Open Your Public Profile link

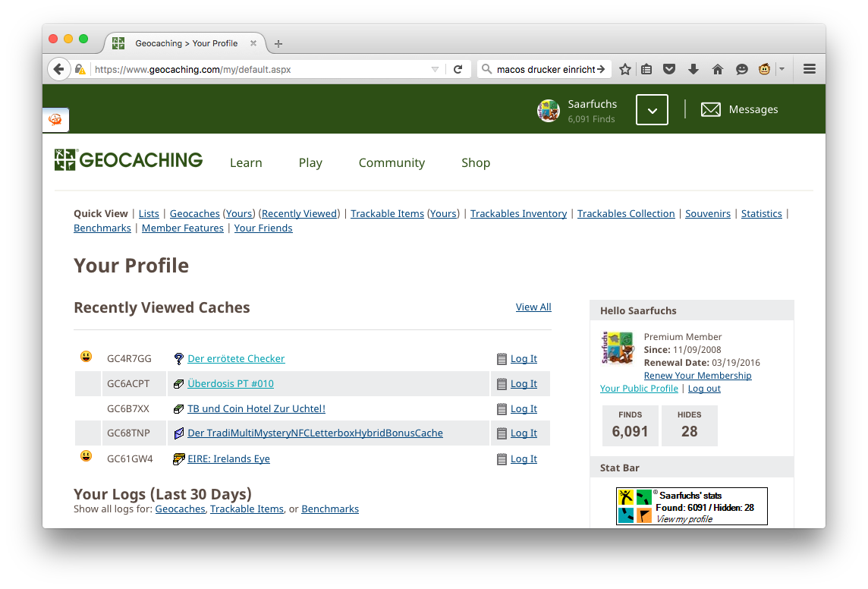(639, 389)
